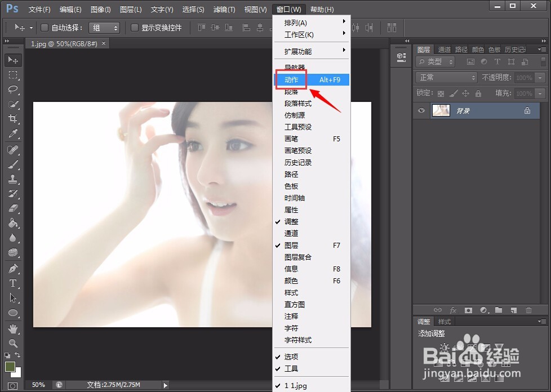Screen dimensions: 551x392
Task: Select the Clone Stamp tool
Action: (13, 179)
